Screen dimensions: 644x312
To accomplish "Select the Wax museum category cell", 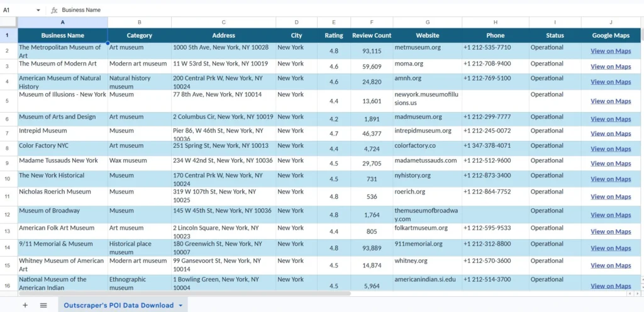I will (x=140, y=164).
